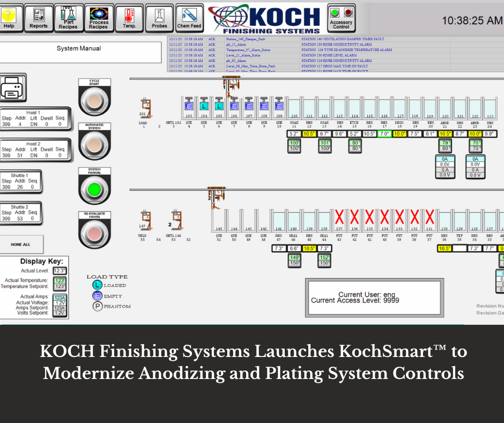
Task: Open the 101/100 temperature box under tank 112
Action: pos(324,146)
